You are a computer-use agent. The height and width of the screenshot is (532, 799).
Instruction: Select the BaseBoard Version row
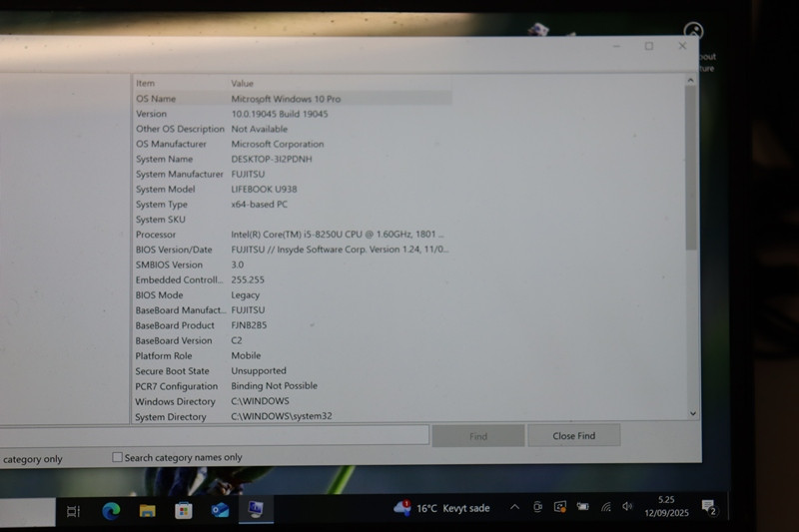pyautogui.click(x=293, y=340)
